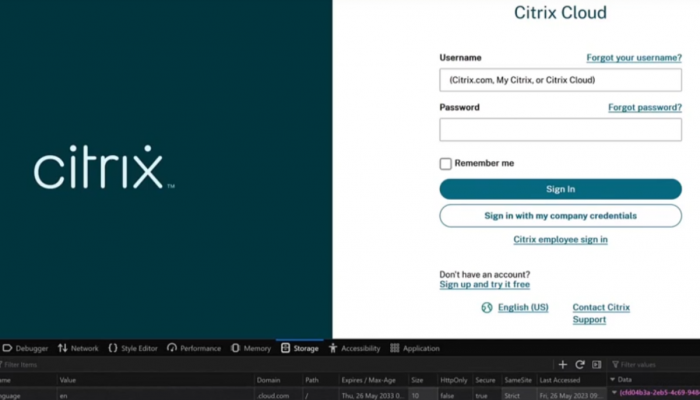Open the Style Editor panel

pos(133,348)
